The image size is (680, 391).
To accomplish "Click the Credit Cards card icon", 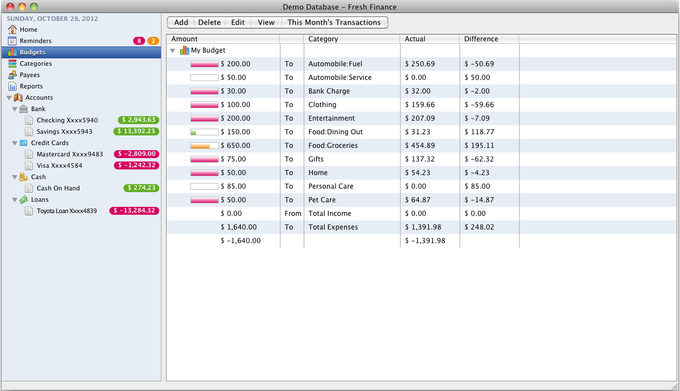I will click(x=24, y=143).
